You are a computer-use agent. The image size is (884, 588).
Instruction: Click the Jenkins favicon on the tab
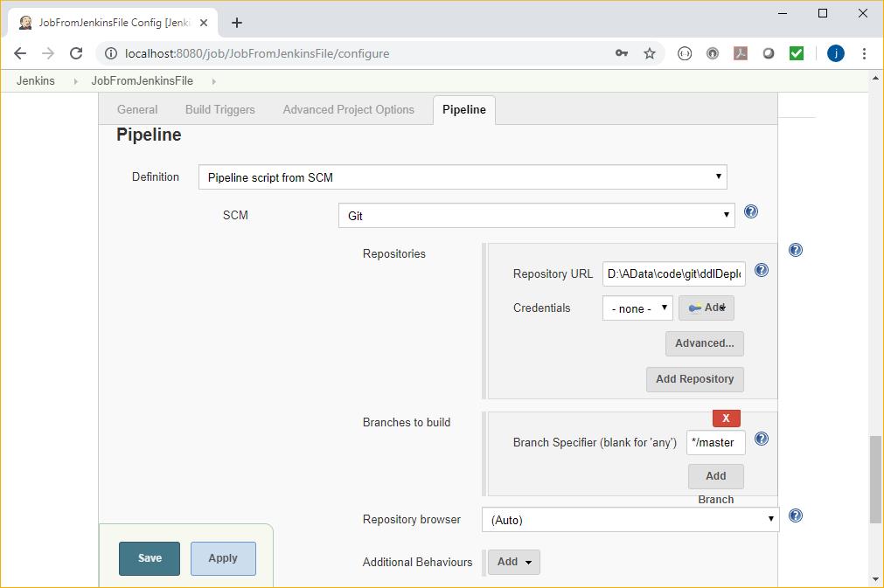point(25,23)
